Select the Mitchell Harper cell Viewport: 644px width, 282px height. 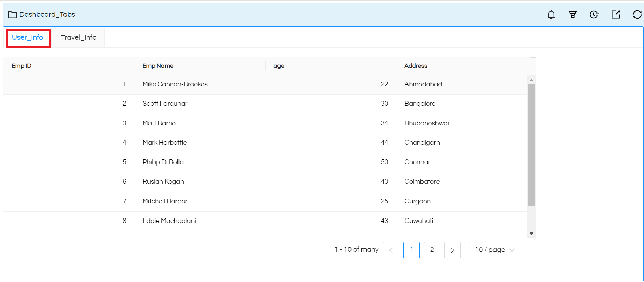click(x=200, y=201)
